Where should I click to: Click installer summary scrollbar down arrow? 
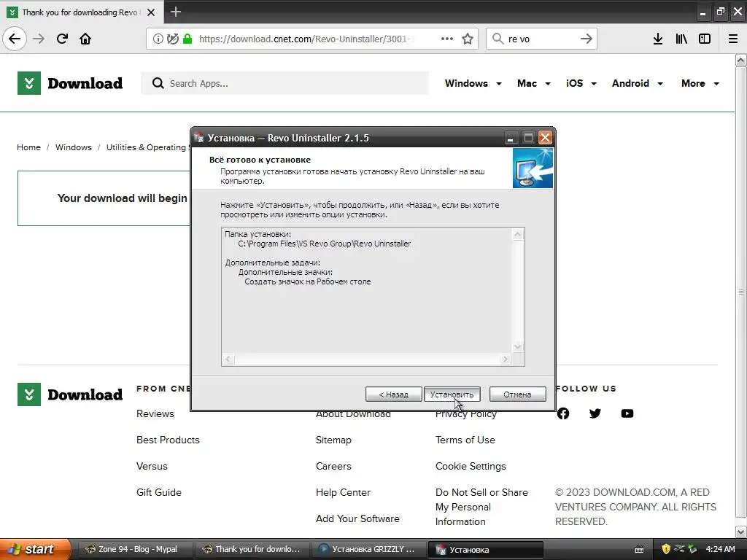(517, 346)
